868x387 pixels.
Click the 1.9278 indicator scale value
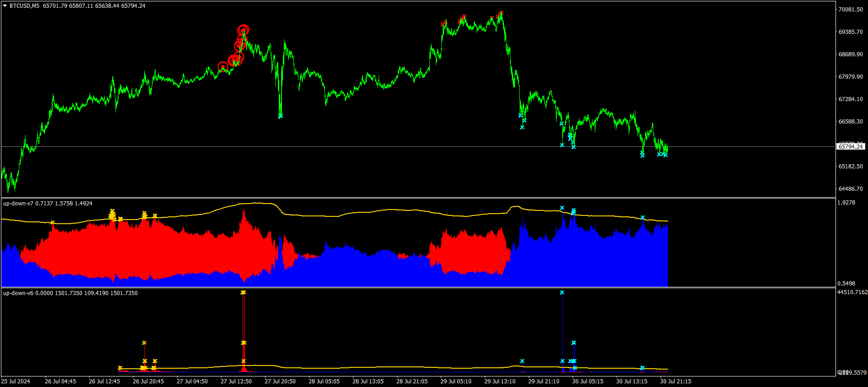pos(846,203)
